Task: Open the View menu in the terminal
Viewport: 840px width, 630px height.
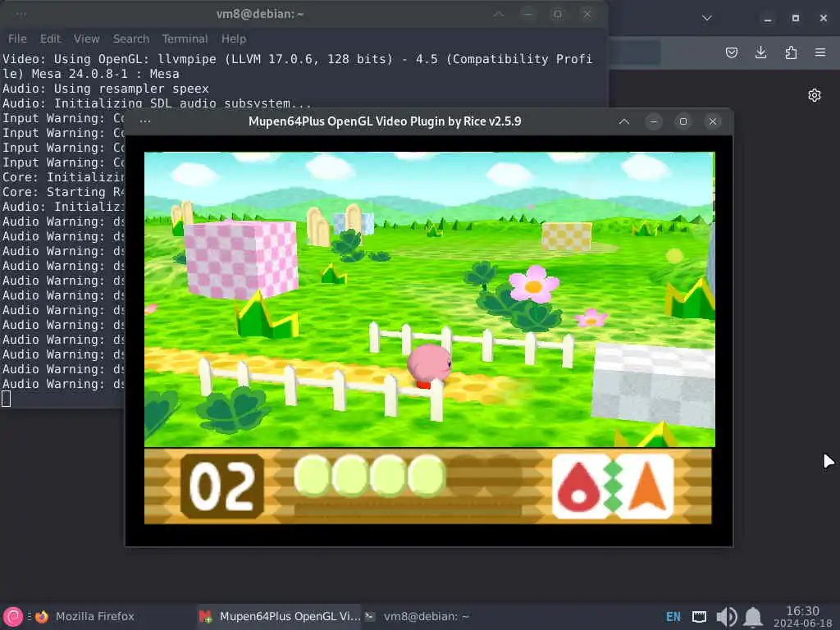Action: tap(86, 39)
